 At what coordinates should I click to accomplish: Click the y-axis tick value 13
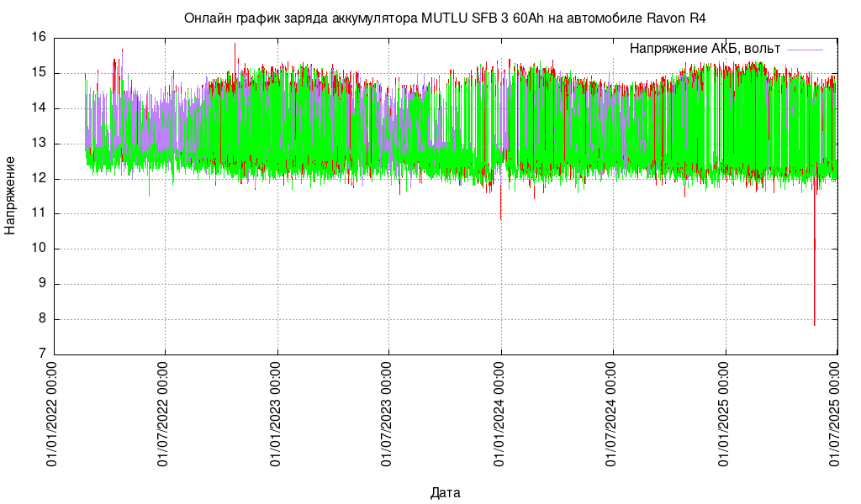(x=39, y=144)
